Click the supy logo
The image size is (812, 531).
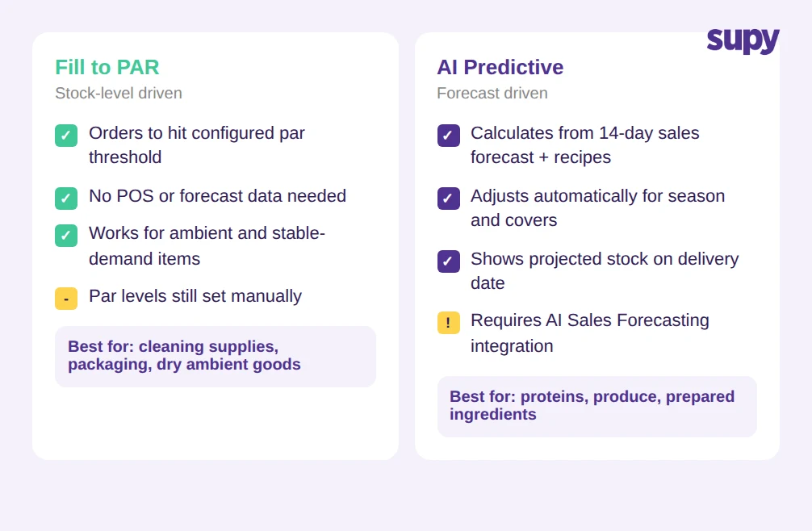(743, 40)
